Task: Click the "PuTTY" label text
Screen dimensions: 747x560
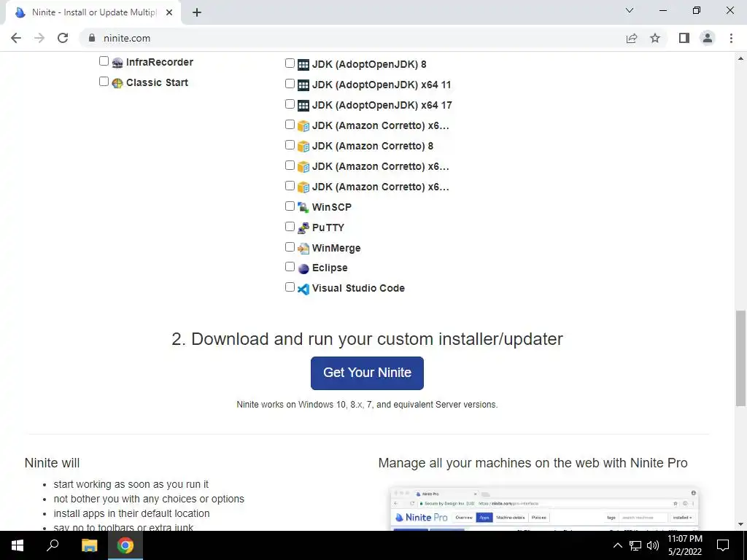Action: pos(328,228)
